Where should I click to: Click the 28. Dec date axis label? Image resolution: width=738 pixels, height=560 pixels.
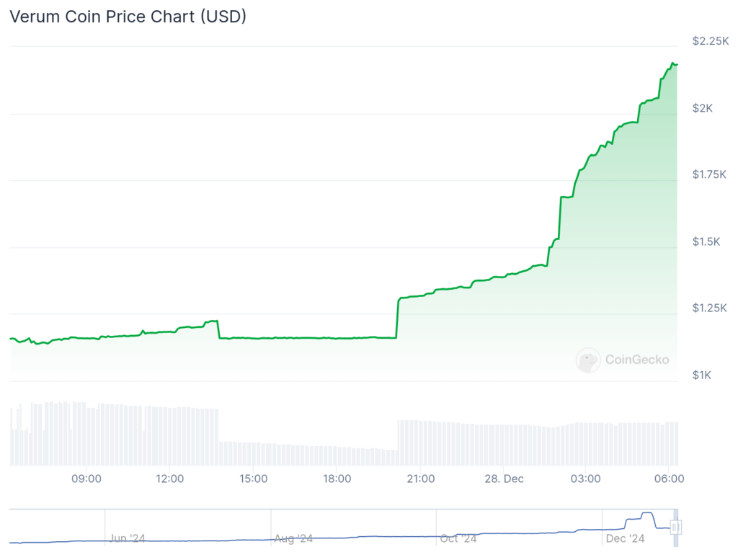tap(504, 479)
